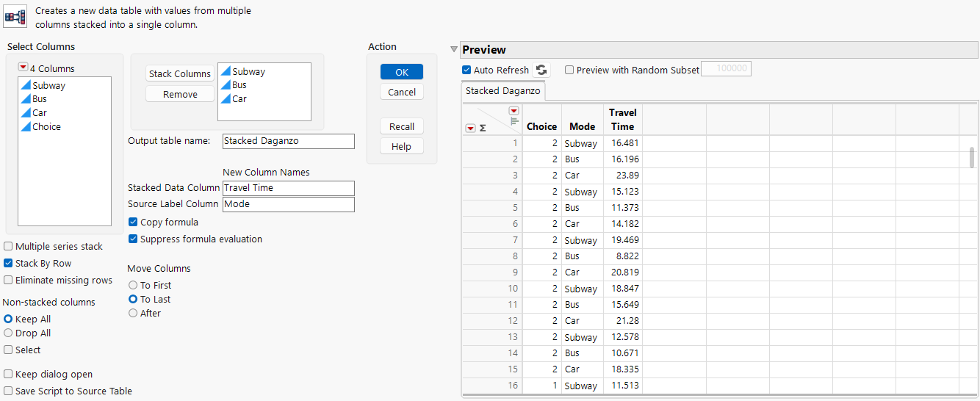Uncheck the Copy formula checkbox
The image size is (980, 401).
(x=133, y=222)
